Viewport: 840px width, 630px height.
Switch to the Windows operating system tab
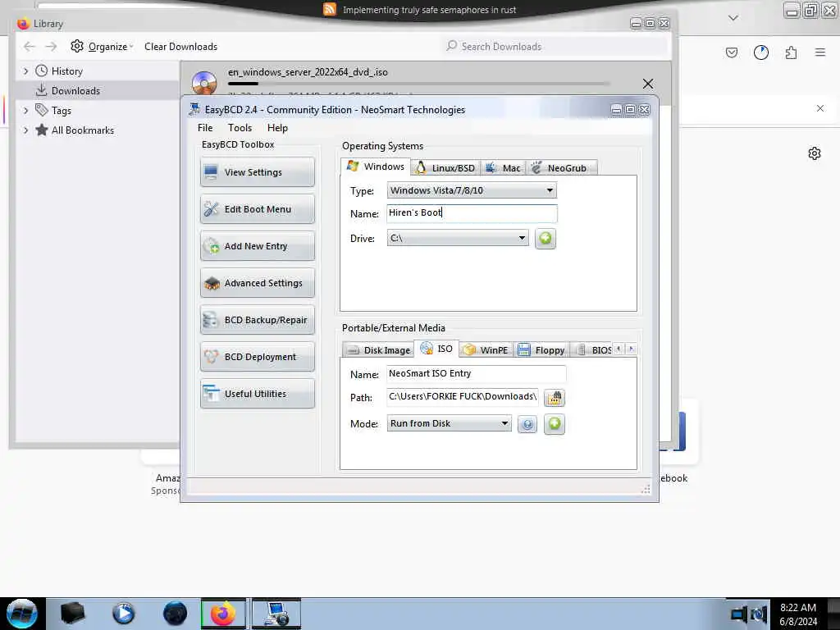click(x=376, y=167)
